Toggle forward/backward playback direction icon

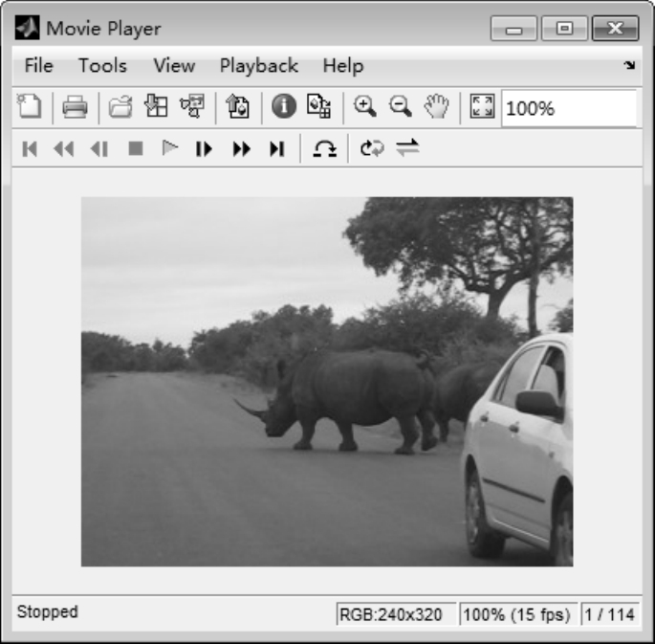click(x=407, y=148)
